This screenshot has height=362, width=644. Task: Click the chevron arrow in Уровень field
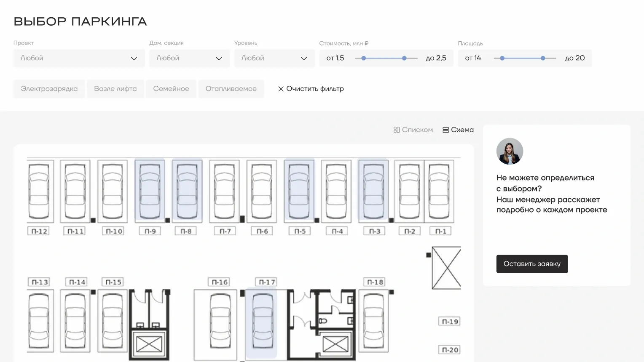(x=304, y=59)
